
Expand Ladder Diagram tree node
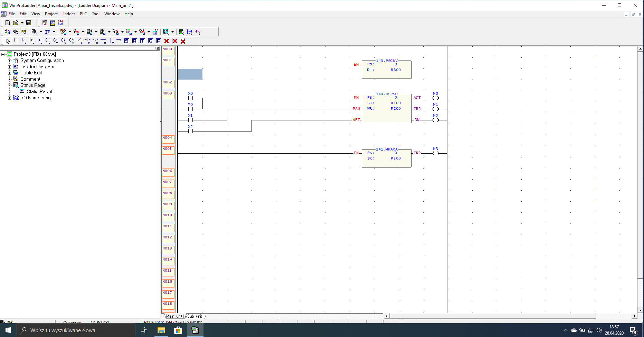10,67
